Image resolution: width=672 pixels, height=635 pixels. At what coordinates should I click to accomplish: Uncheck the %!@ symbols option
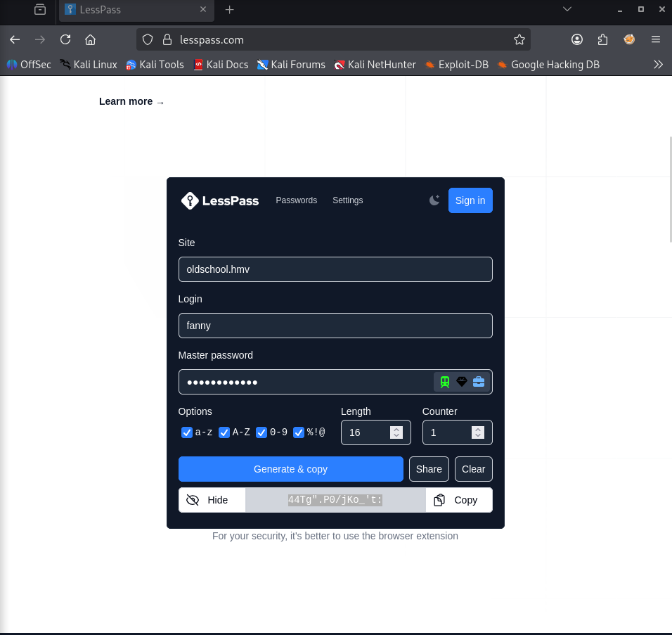point(298,432)
